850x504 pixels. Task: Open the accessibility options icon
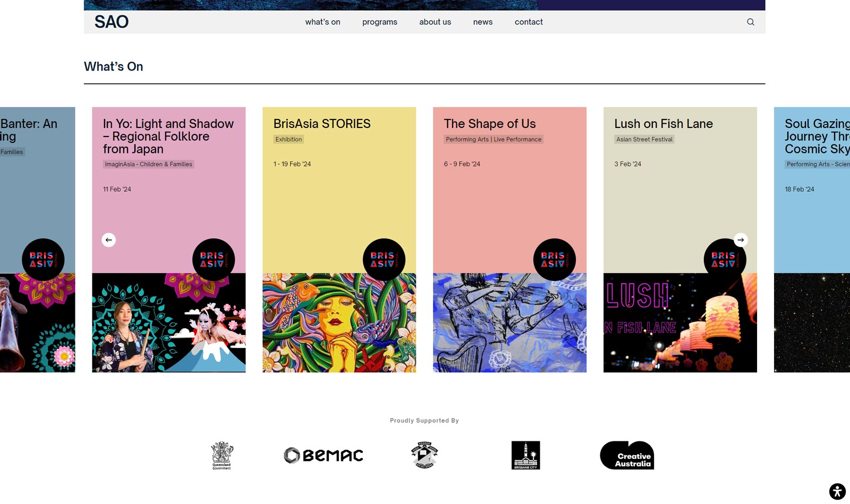click(x=837, y=491)
